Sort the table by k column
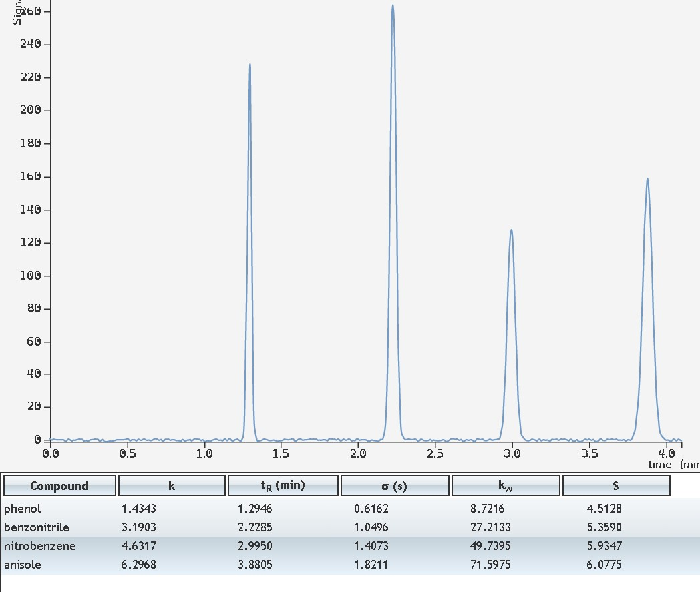The height and width of the screenshot is (592, 700). click(171, 485)
